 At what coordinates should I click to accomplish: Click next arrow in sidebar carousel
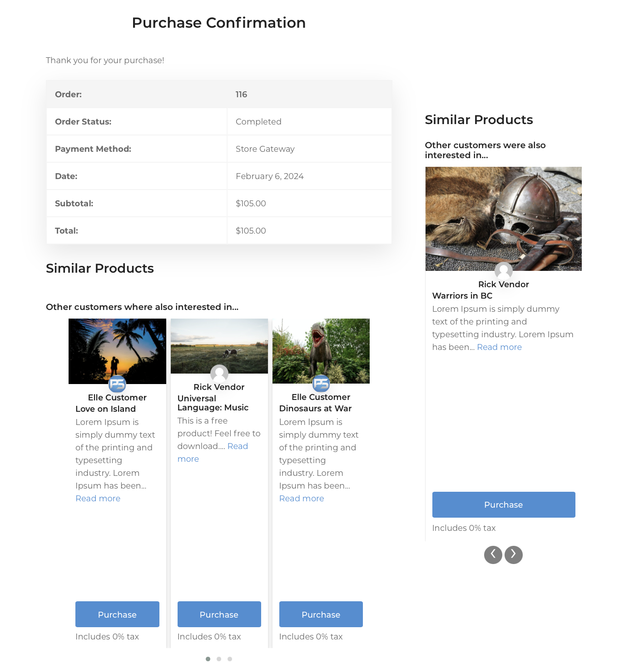(x=514, y=555)
